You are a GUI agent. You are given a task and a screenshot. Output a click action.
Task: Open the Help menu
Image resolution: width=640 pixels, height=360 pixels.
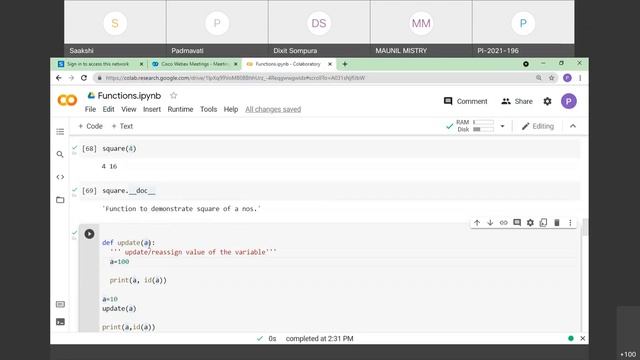coord(231,109)
